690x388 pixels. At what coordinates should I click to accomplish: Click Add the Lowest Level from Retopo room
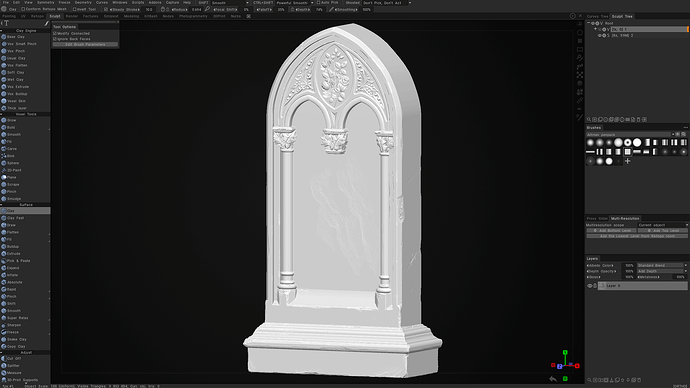[637, 236]
